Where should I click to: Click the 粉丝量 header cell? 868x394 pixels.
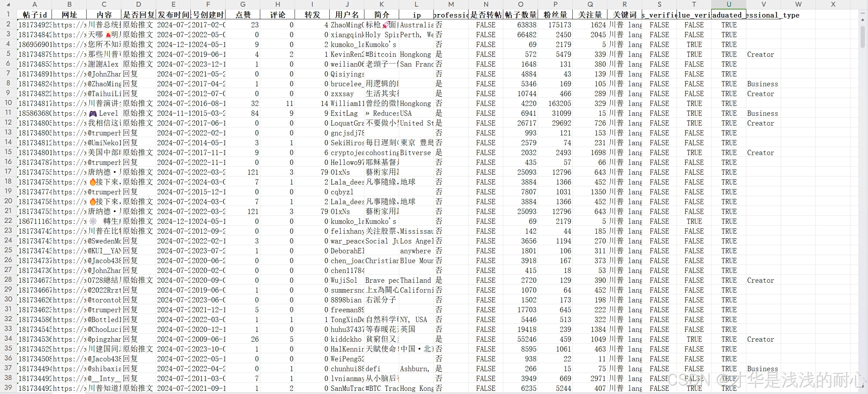click(x=555, y=15)
